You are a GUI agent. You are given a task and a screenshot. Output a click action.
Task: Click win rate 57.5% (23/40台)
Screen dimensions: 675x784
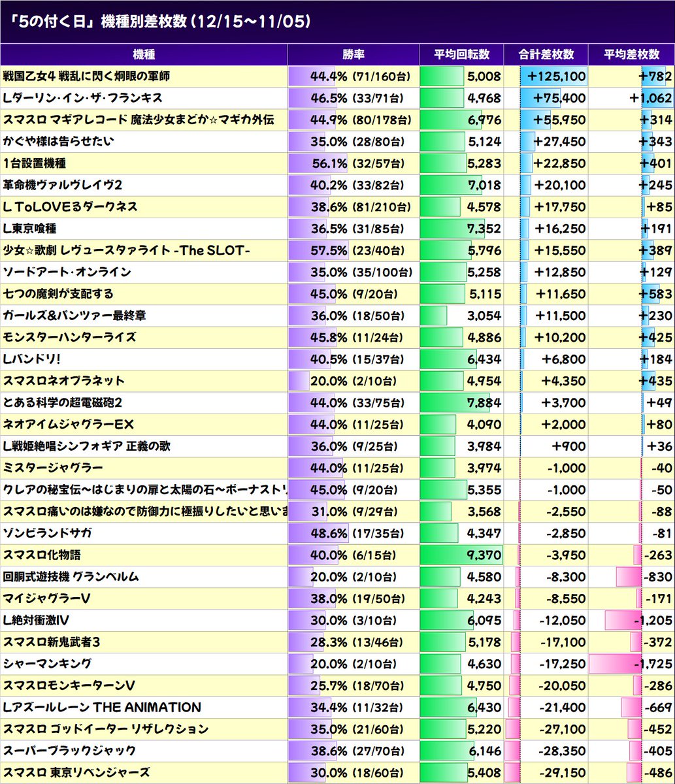357,251
